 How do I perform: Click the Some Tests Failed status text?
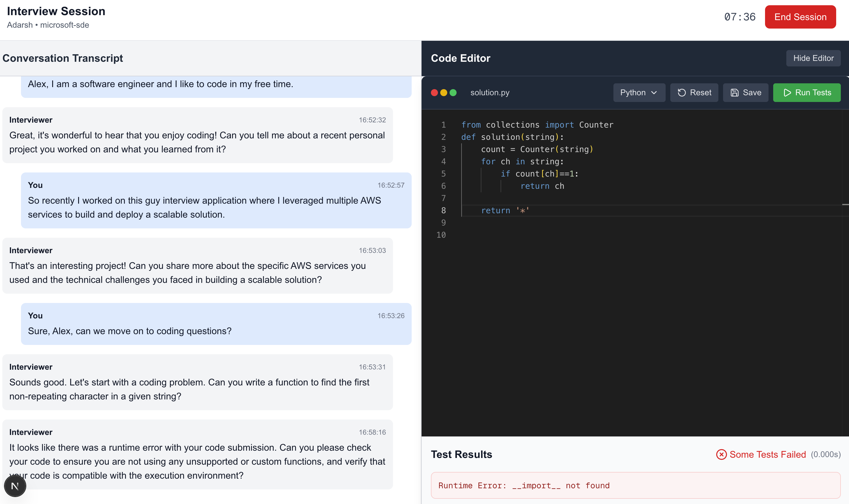(x=767, y=454)
